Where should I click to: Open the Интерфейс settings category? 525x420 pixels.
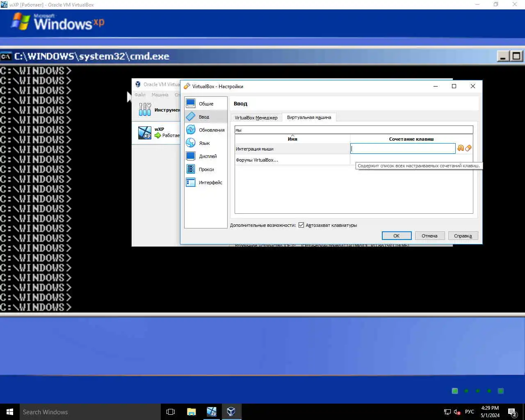[205, 183]
